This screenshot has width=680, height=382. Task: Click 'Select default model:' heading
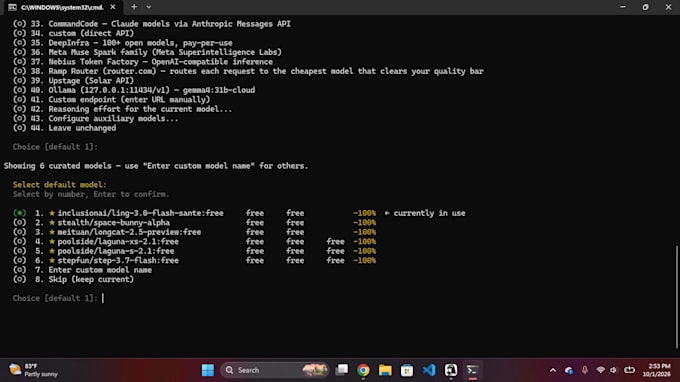pyautogui.click(x=59, y=185)
